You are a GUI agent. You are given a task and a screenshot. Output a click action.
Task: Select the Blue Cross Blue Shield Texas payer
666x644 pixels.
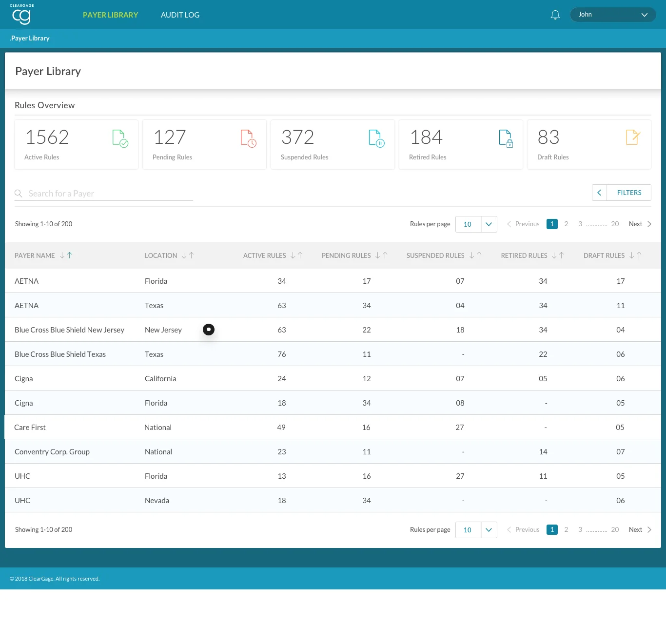coord(60,354)
